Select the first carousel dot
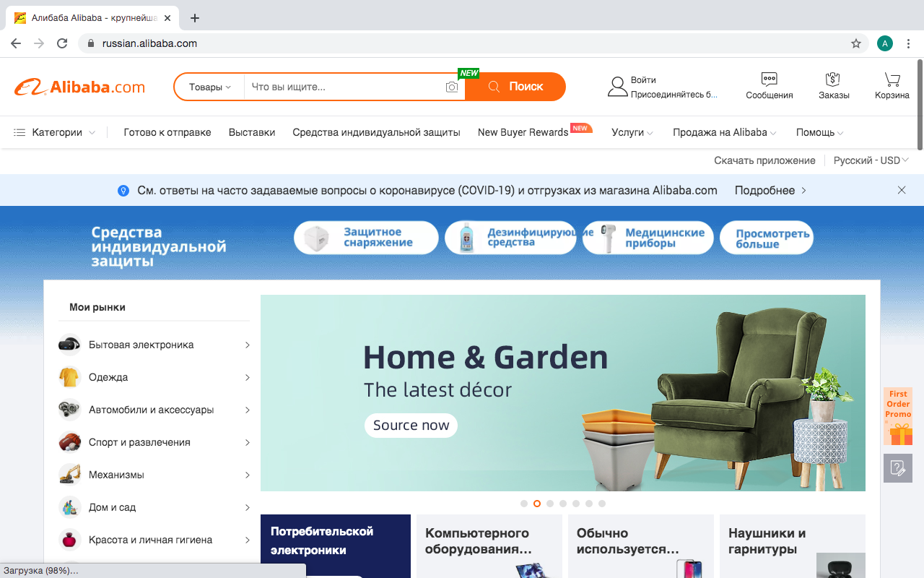Image resolution: width=924 pixels, height=578 pixels. (x=524, y=504)
